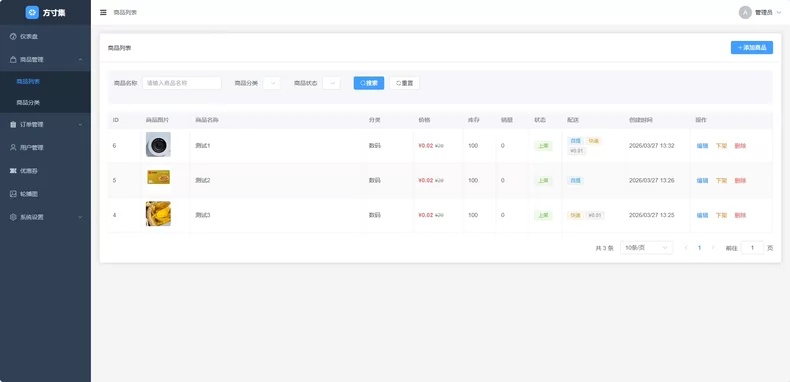The width and height of the screenshot is (790, 382).
Task: Select 商品列表 submenu item
Action: click(45, 81)
